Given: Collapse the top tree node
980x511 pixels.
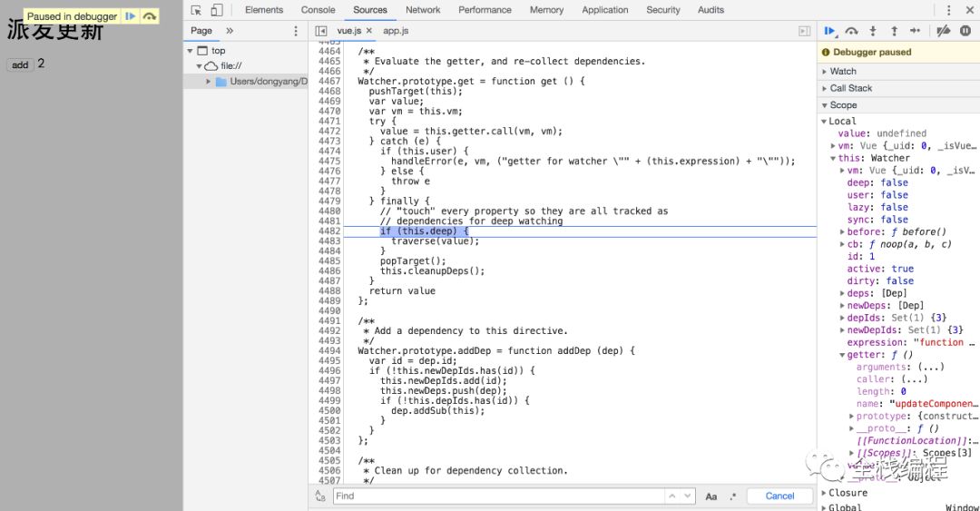Looking at the screenshot, I should point(190,51).
